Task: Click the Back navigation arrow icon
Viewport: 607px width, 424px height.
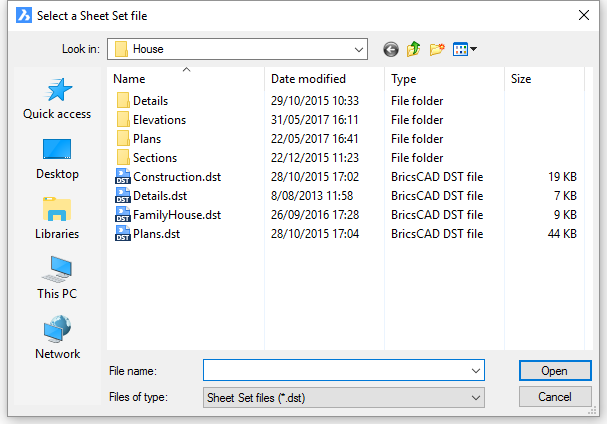Action: 390,49
